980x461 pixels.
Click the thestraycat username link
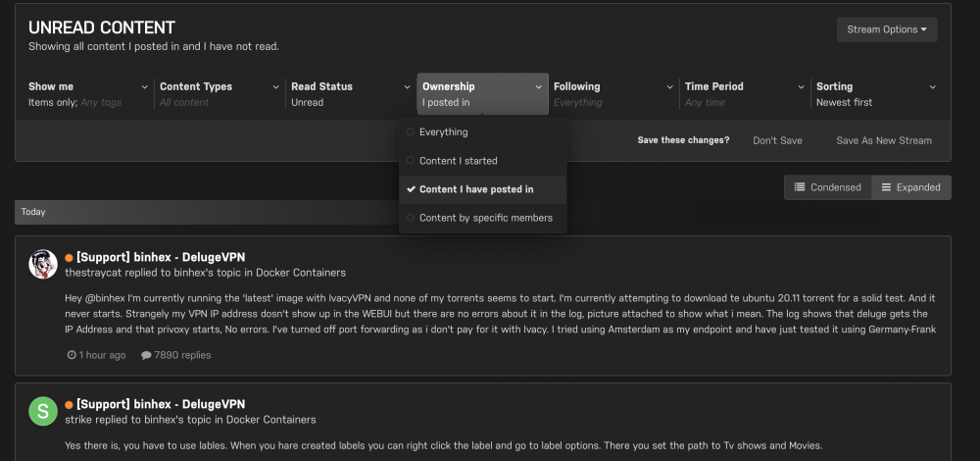93,273
